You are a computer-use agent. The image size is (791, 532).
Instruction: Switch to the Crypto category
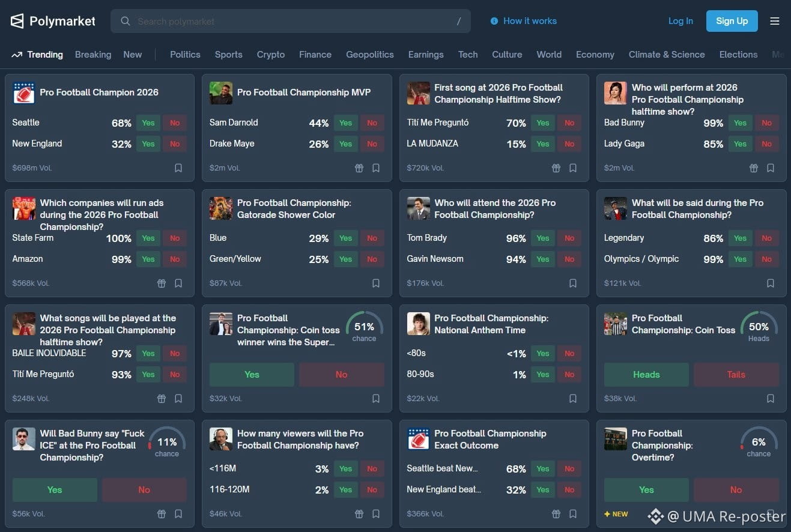[x=271, y=55]
